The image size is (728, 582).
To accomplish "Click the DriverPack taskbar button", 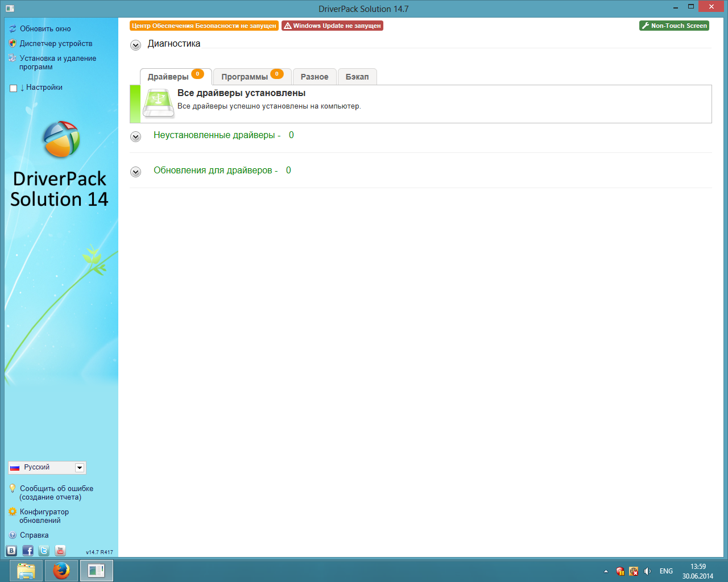I will click(97, 571).
